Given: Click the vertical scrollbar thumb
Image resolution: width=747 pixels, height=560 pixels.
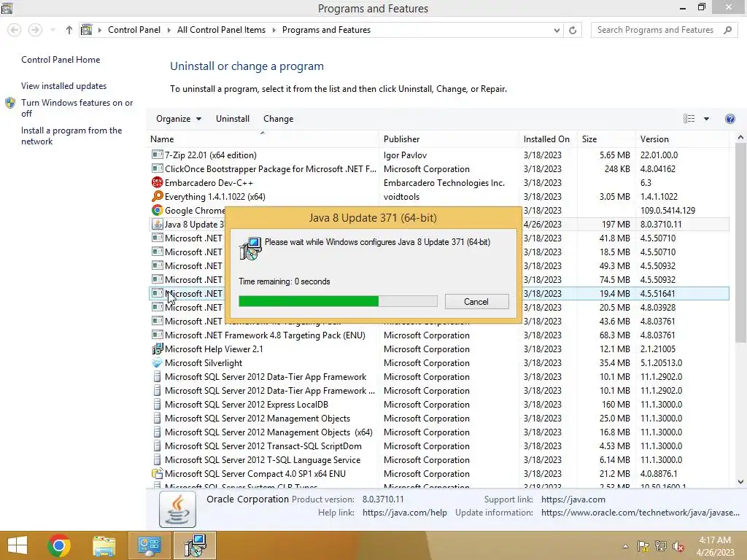Looking at the screenshot, I should click(x=740, y=242).
